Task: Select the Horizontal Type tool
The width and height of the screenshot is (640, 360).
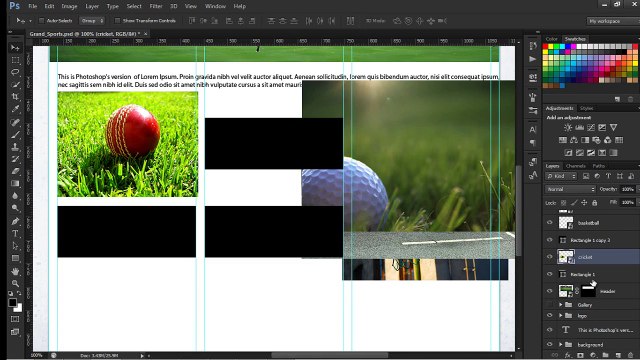Action: pos(15,233)
